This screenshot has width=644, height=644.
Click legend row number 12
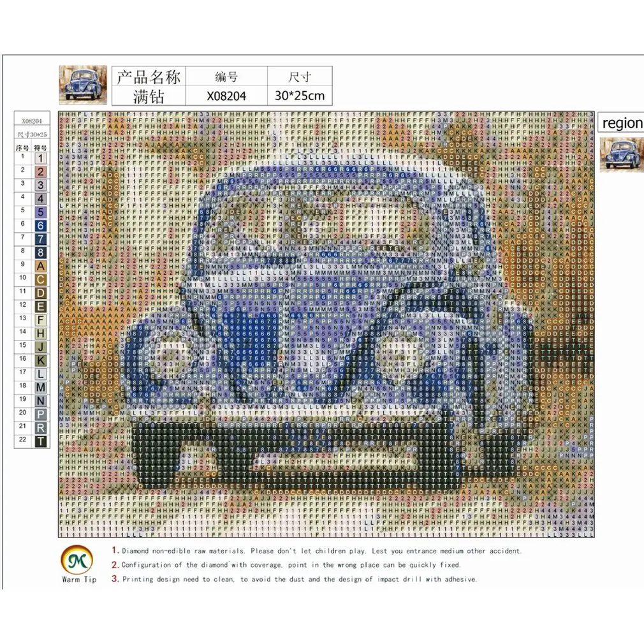(22, 304)
